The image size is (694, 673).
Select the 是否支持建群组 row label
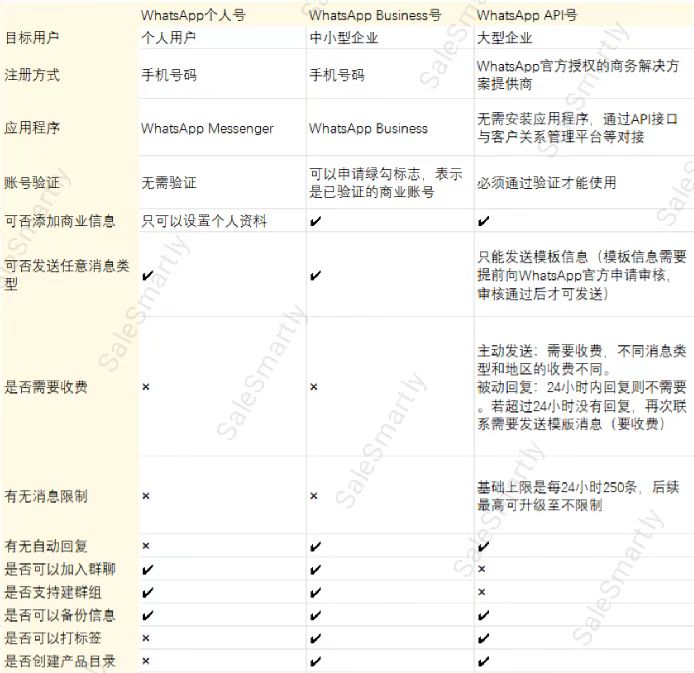pos(53,592)
